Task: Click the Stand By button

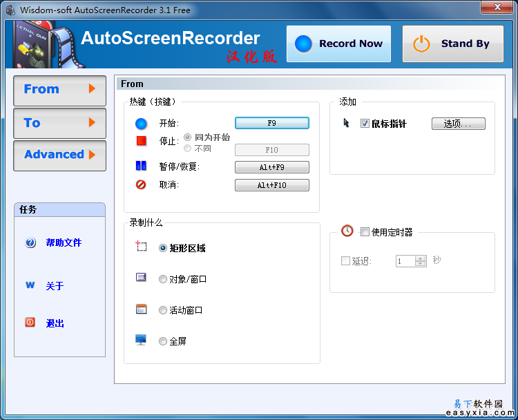Action: coord(453,44)
